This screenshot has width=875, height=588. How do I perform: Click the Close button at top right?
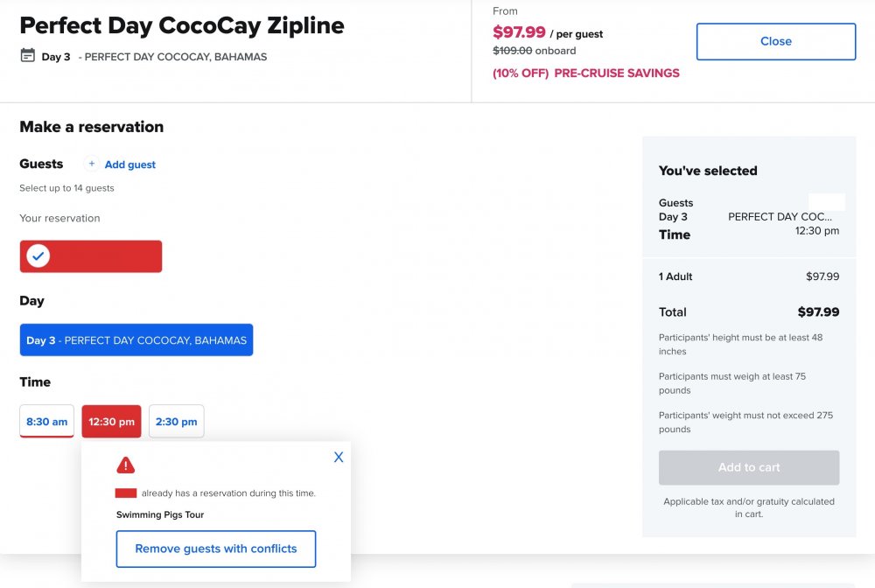click(775, 41)
